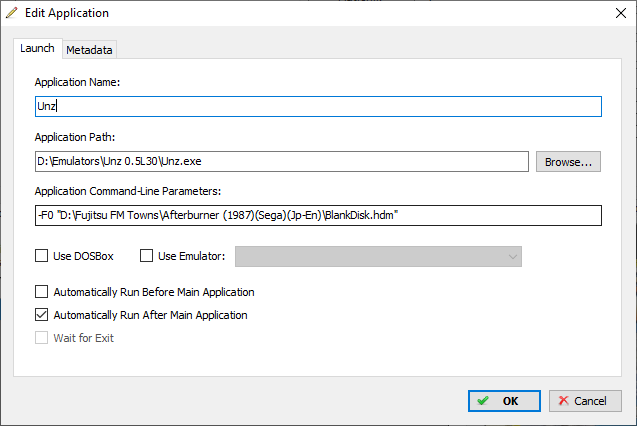Confirm changes with the OK button
This screenshot has height=426, width=637.
(504, 401)
